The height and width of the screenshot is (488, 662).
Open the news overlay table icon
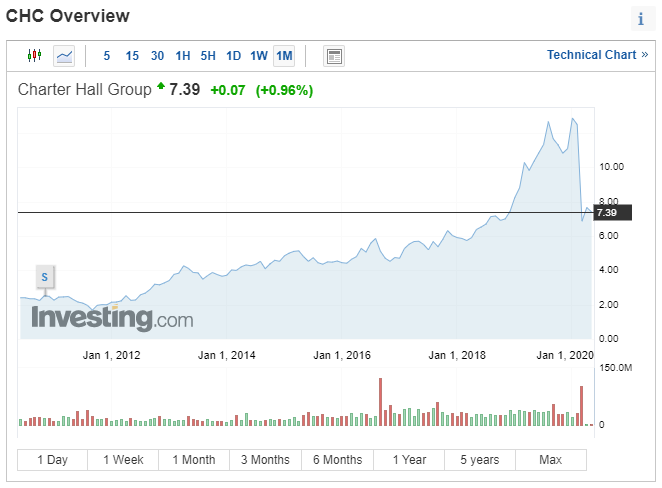[334, 56]
